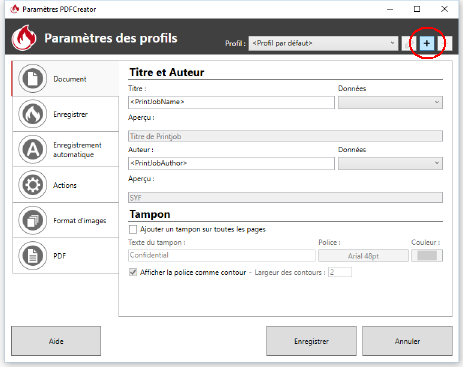Image resolution: width=463 pixels, height=367 pixels.
Task: Open the Actions gear icon
Action: click(x=33, y=185)
